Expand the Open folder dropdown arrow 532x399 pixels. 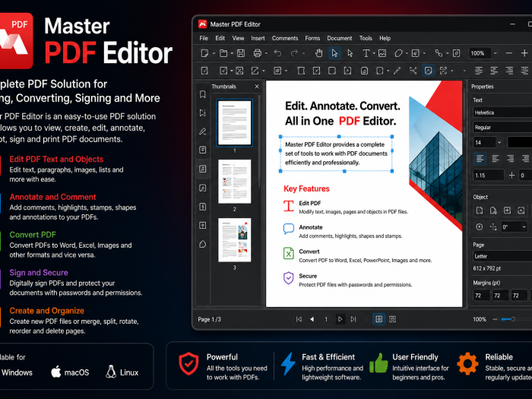click(232, 54)
